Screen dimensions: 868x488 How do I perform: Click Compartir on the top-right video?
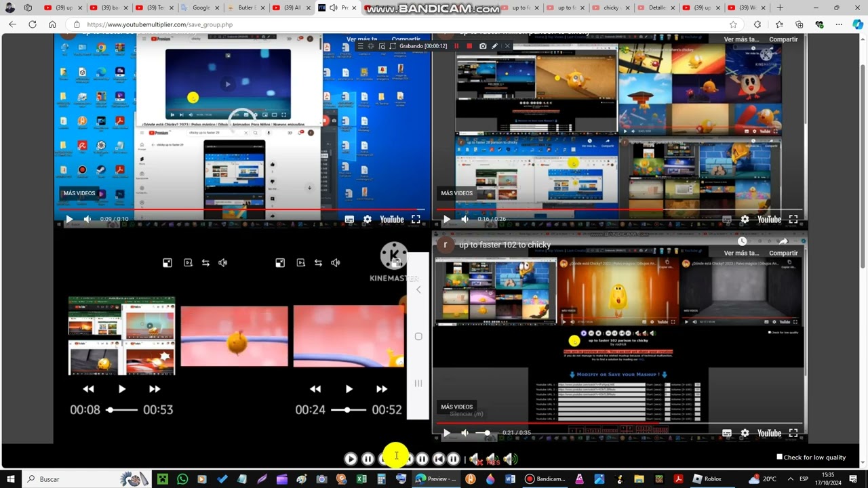pyautogui.click(x=783, y=39)
